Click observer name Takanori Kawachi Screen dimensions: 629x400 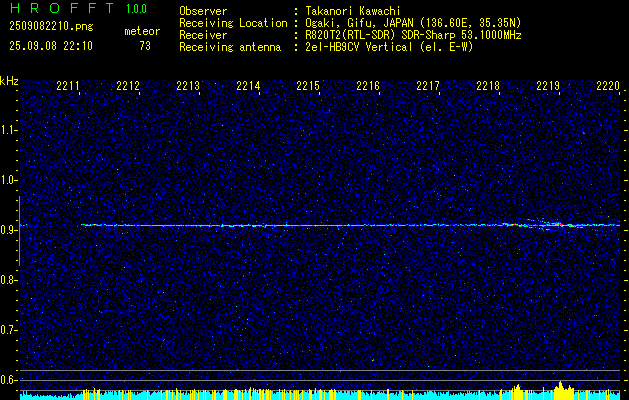click(x=353, y=11)
